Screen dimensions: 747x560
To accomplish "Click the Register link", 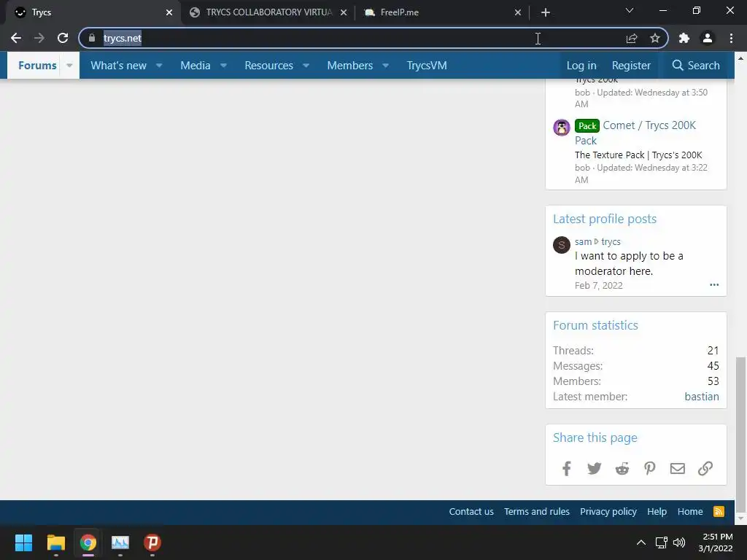I will 631,66.
